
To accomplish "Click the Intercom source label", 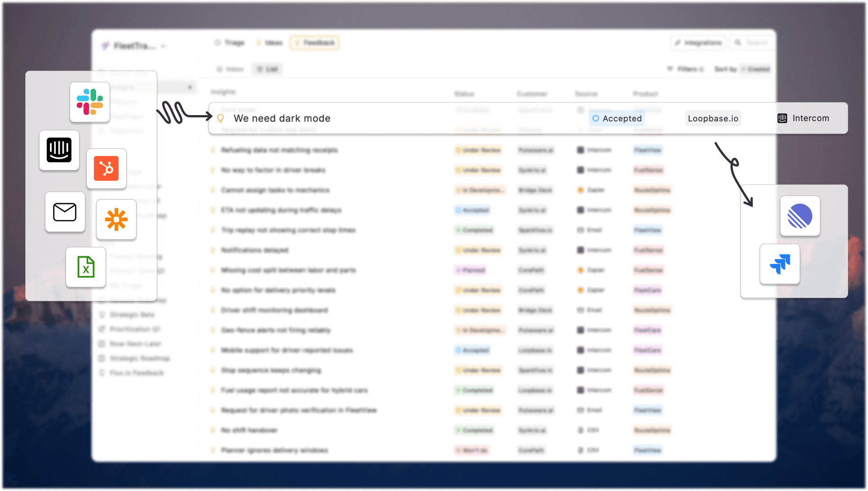I will tap(810, 118).
